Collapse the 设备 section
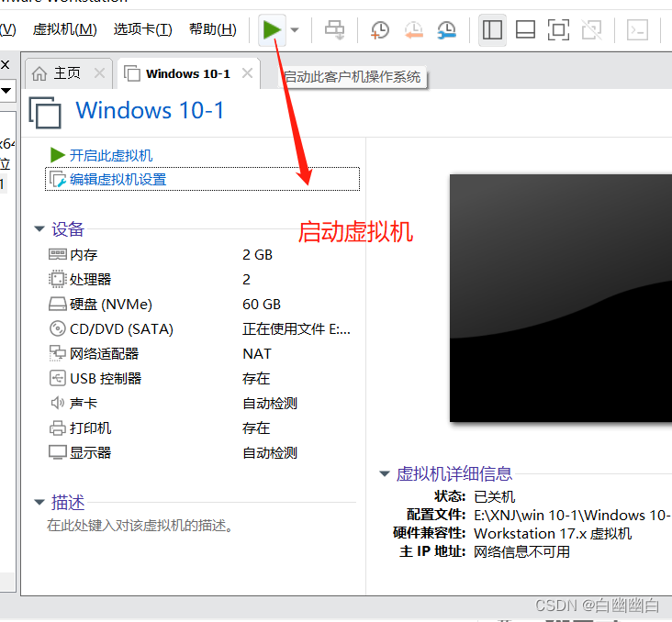 pyautogui.click(x=39, y=228)
